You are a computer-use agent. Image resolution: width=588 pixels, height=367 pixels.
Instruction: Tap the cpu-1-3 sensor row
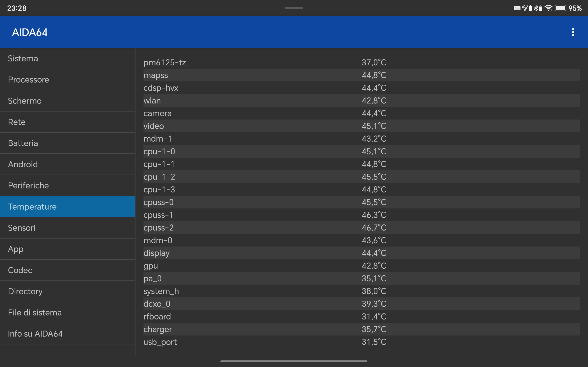(362, 189)
